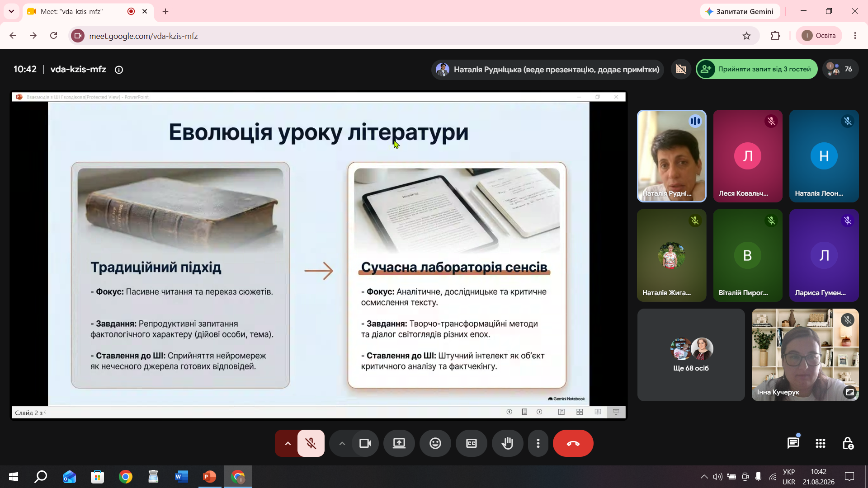The height and width of the screenshot is (488, 868).
Task: Open more options three-dot menu in Meet
Action: [x=538, y=443]
